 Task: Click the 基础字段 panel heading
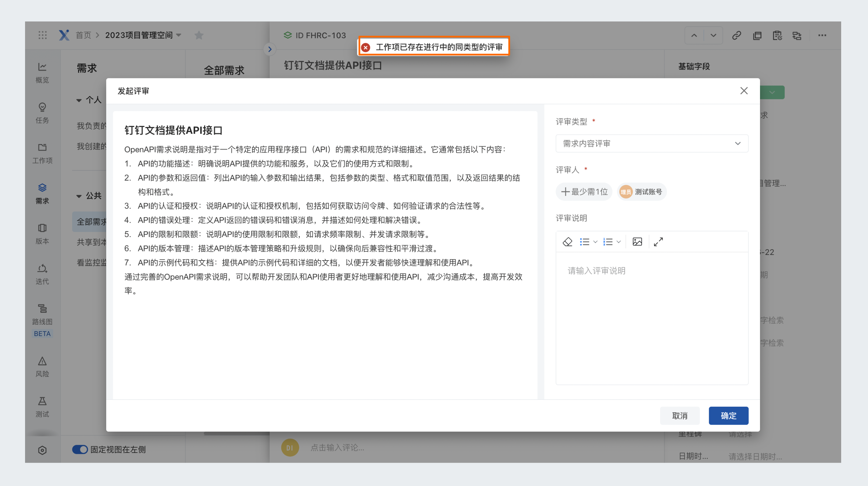[x=694, y=66]
